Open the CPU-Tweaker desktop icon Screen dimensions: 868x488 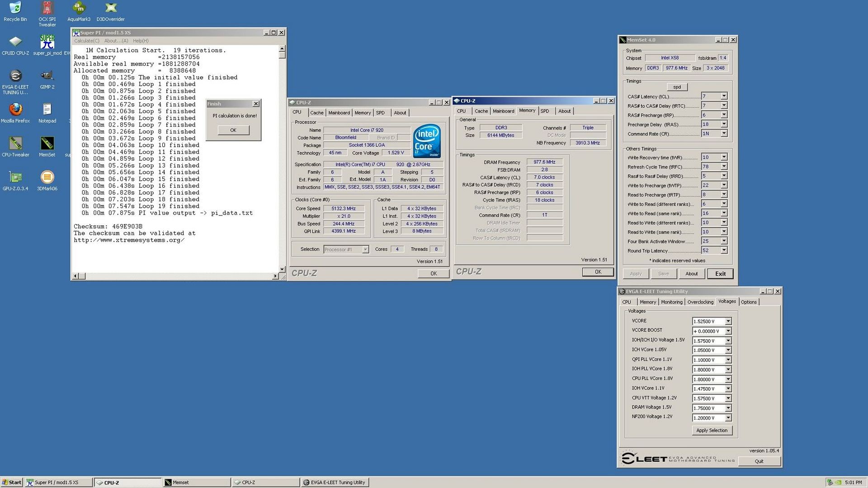[15, 144]
